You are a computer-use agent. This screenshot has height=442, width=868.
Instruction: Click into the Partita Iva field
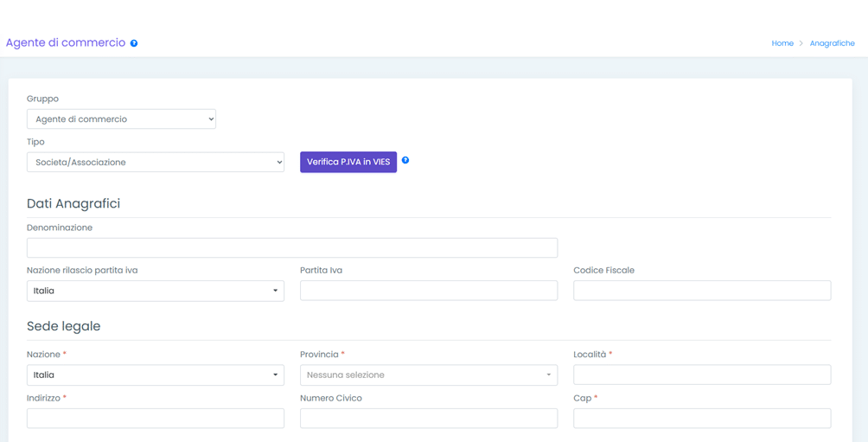[x=429, y=291]
